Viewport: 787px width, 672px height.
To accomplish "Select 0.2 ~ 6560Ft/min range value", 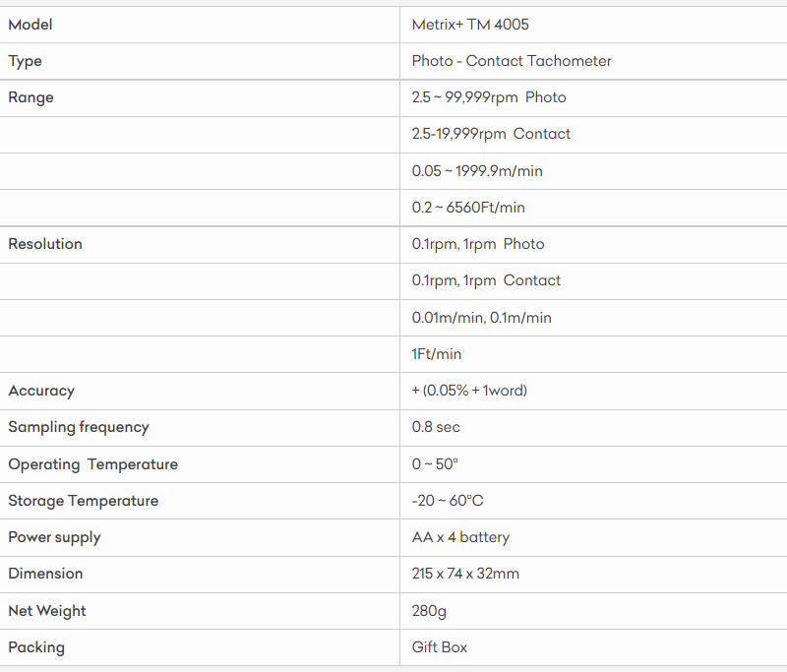I will pos(468,208).
